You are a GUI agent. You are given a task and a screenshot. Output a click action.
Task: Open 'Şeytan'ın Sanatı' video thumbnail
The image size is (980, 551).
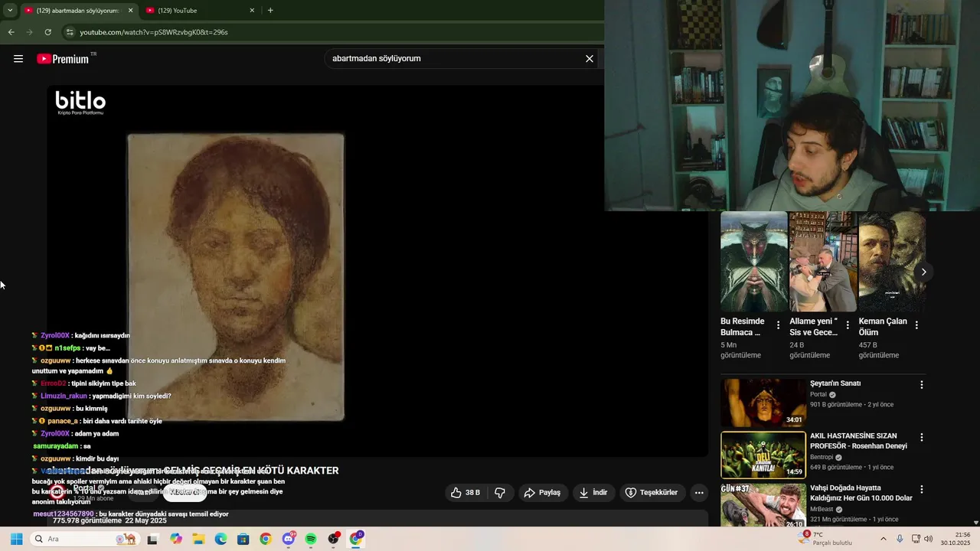763,403
